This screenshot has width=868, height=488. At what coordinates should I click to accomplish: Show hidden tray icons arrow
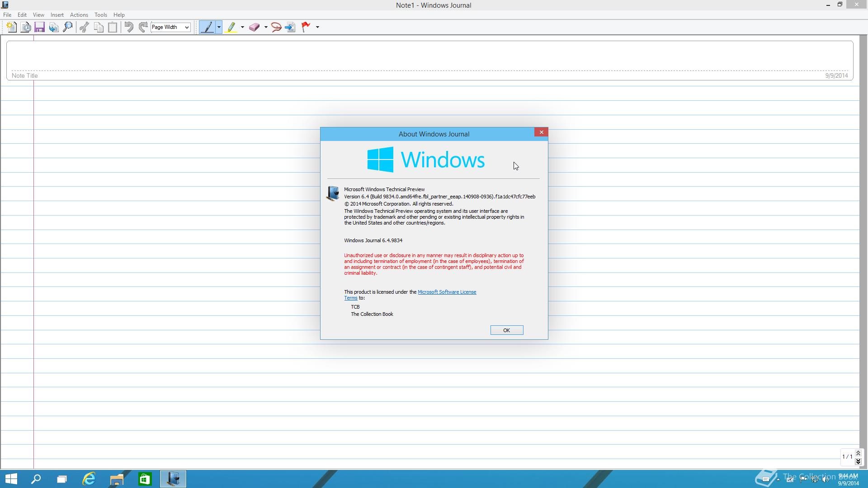pos(778,479)
